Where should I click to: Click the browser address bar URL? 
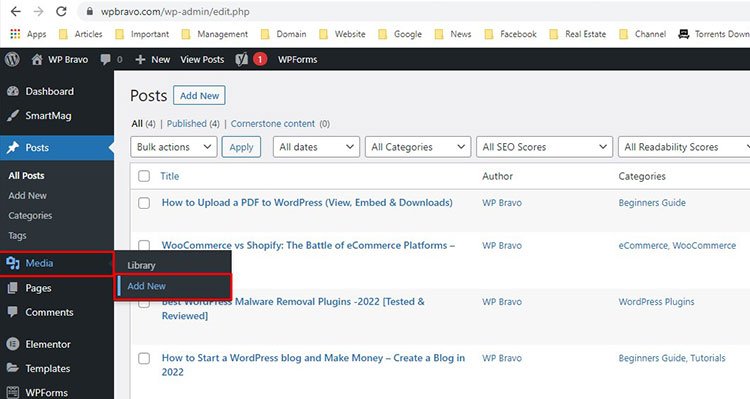pyautogui.click(x=175, y=11)
